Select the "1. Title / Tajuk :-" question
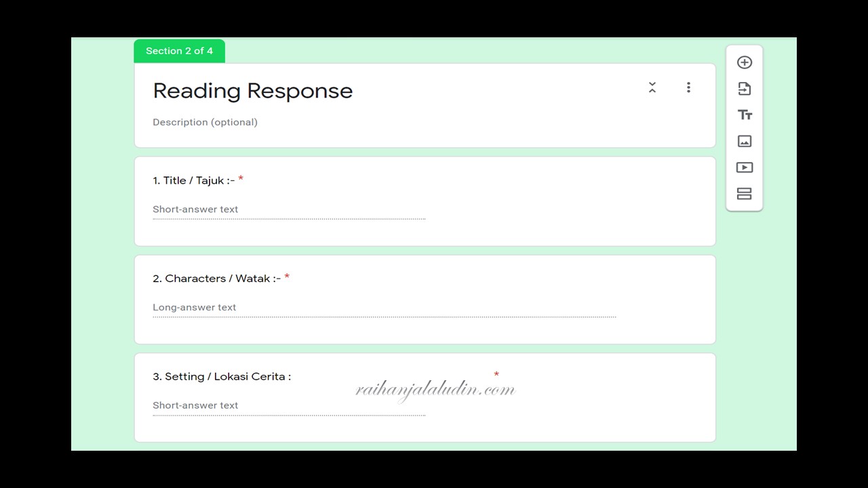868x488 pixels. [194, 180]
